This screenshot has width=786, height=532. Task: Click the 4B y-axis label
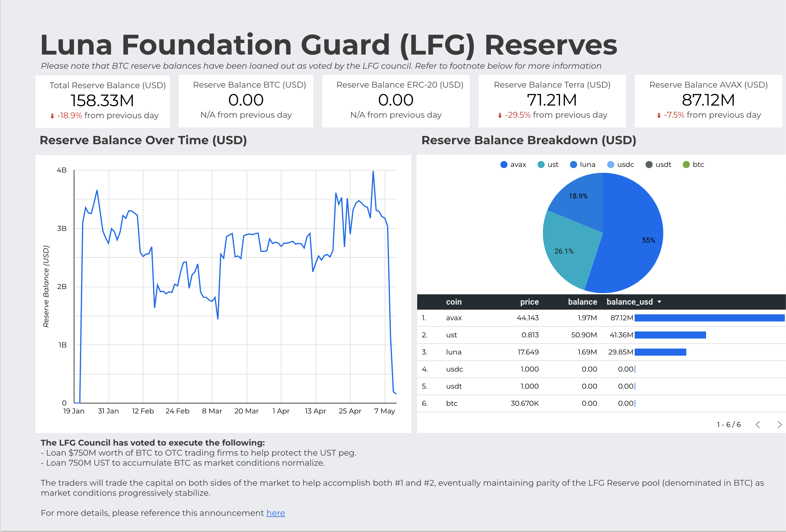pyautogui.click(x=62, y=170)
